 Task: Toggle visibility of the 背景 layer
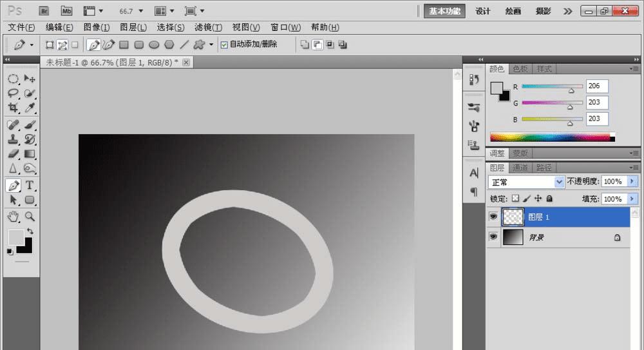493,237
